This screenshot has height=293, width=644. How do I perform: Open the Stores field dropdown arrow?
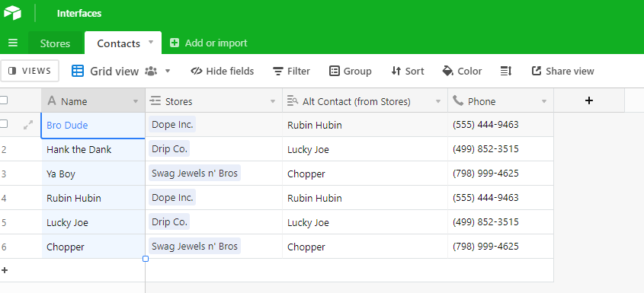[273, 101]
